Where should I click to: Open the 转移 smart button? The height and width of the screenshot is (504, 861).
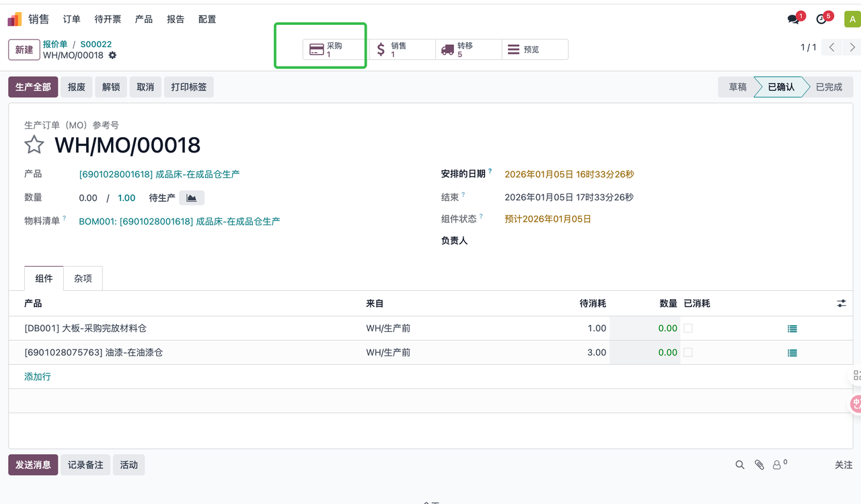tap(468, 49)
